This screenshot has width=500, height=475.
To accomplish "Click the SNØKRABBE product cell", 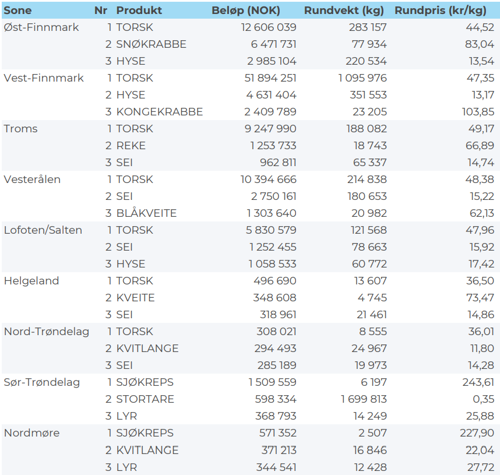I will tap(151, 44).
